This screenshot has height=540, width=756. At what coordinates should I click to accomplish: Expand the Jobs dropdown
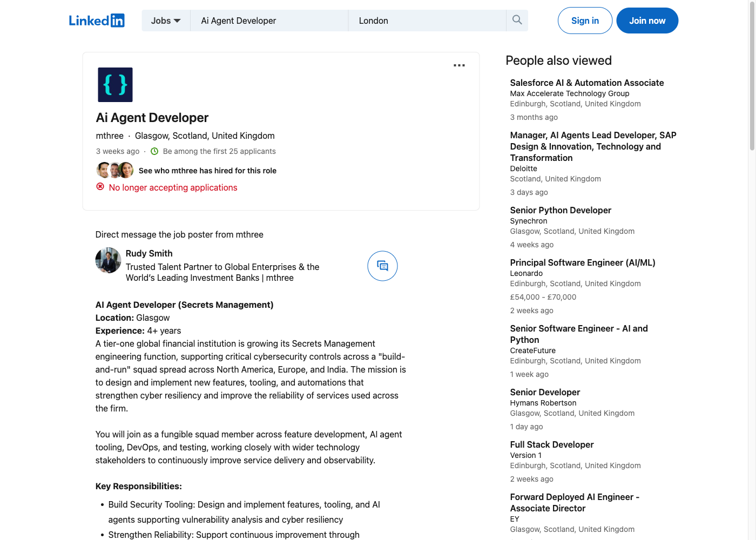(x=166, y=21)
